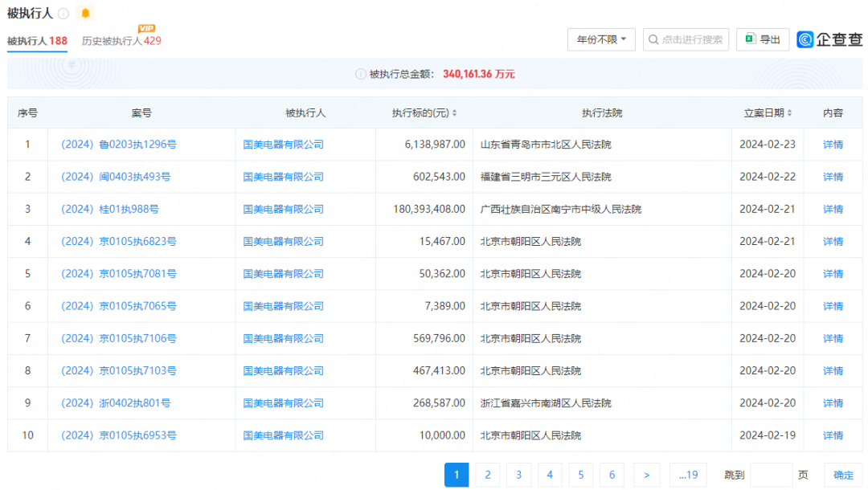Open case (2024)浙0402执801号 link

tap(116, 403)
